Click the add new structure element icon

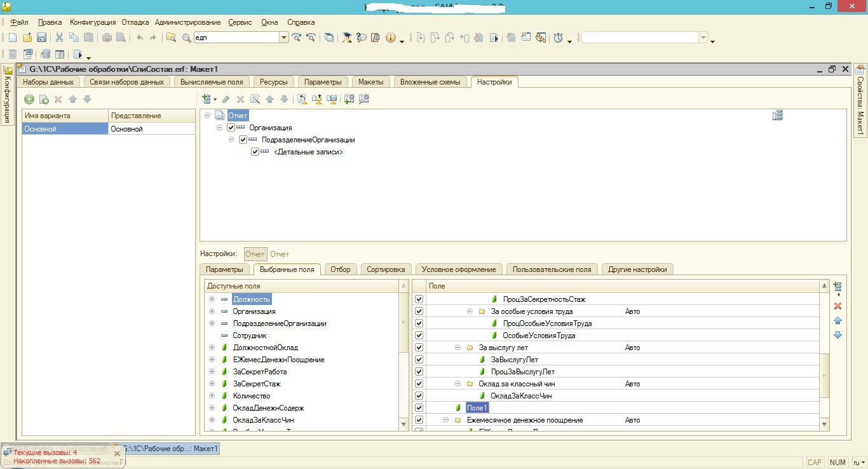pyautogui.click(x=207, y=99)
